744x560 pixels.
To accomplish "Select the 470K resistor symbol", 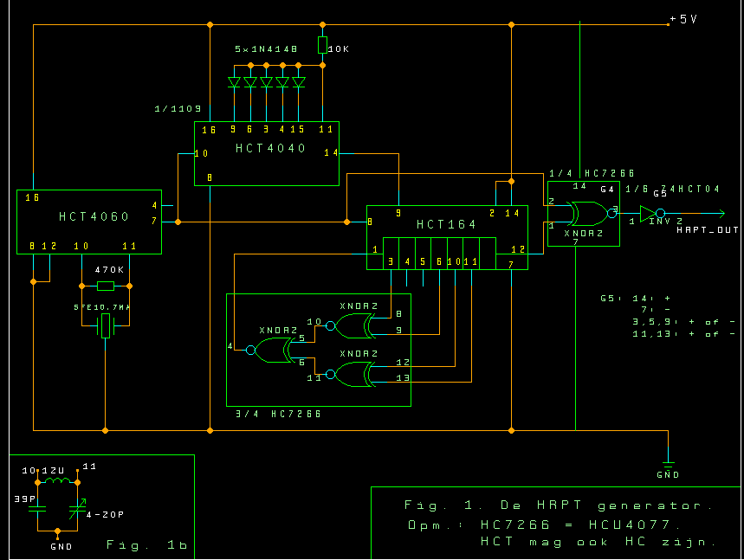I will click(106, 286).
